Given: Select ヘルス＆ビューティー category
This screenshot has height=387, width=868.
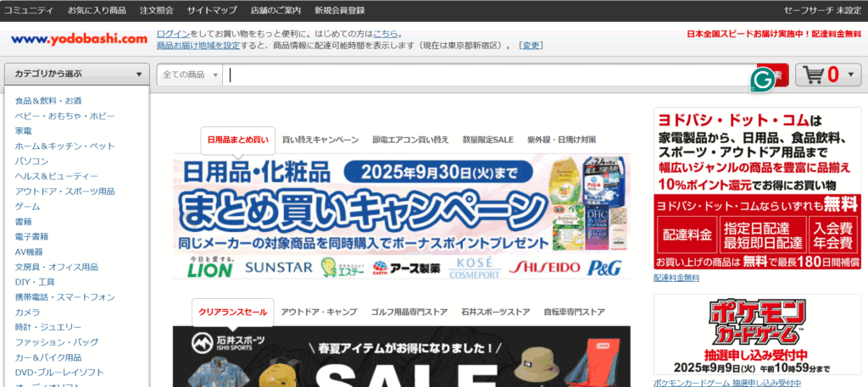Looking at the screenshot, I should tap(57, 176).
